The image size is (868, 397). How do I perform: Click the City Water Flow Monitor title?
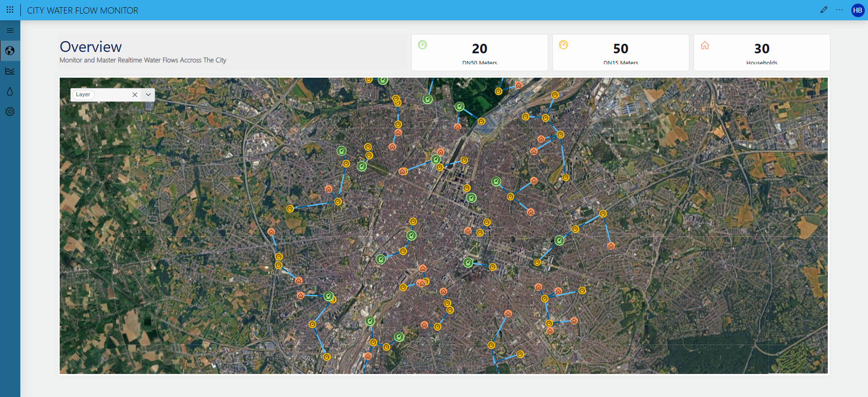click(x=83, y=10)
